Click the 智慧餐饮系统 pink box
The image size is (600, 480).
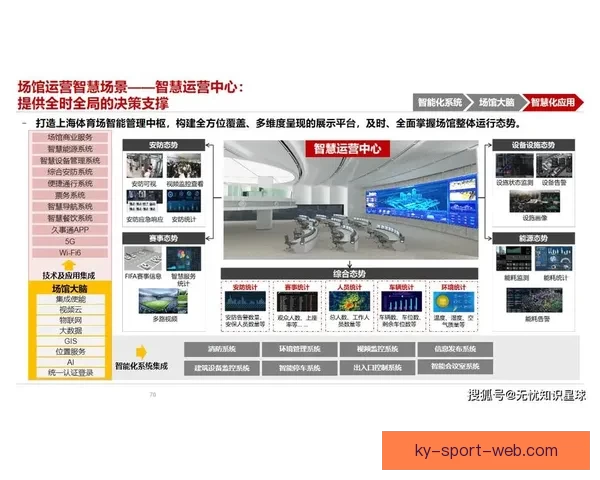coord(70,218)
